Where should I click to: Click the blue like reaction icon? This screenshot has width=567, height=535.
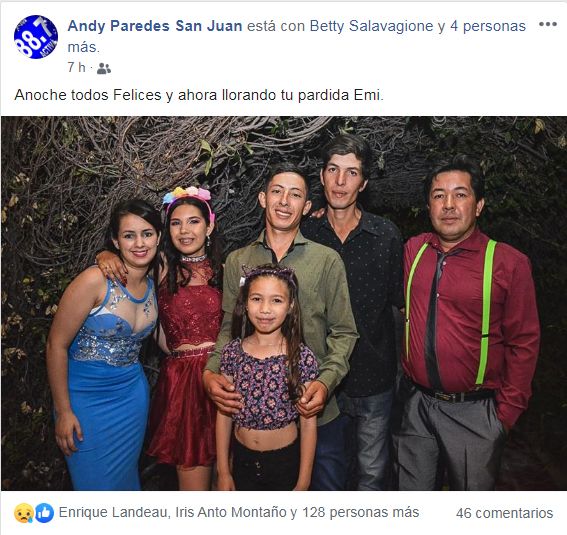[44, 513]
